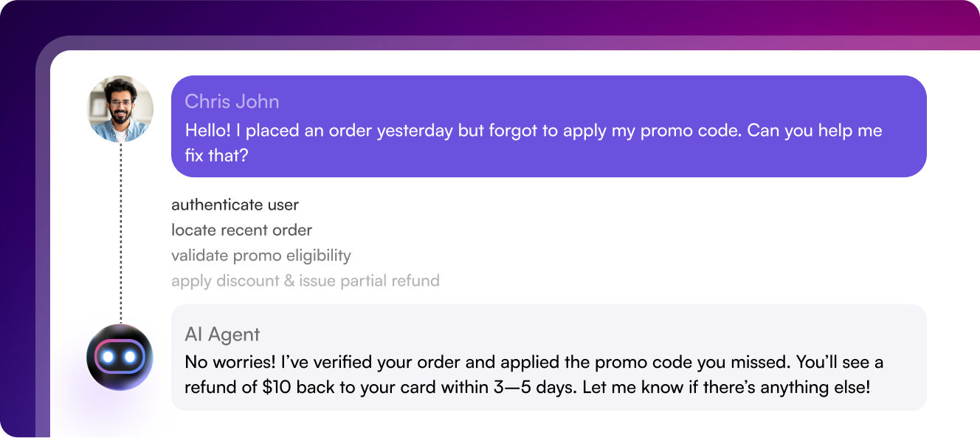Select the AI Agent robot avatar icon
This screenshot has width=980, height=438.
(x=120, y=357)
